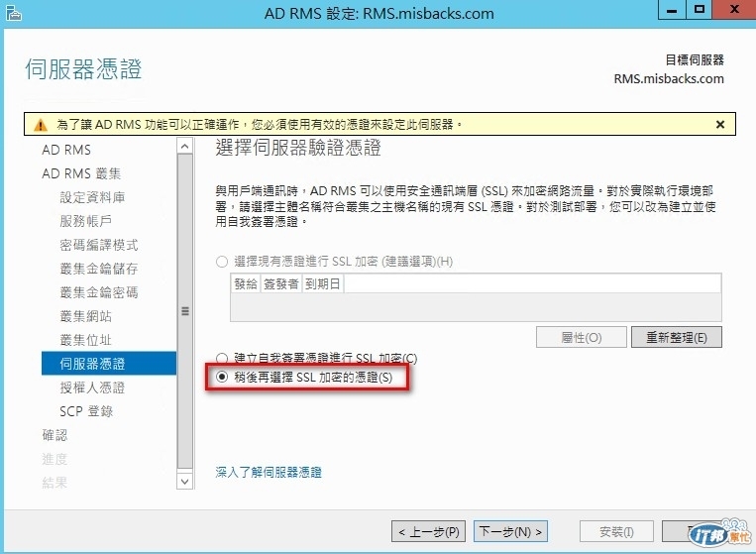The width and height of the screenshot is (756, 554).
Task: Go to the 設定資料庫 step
Action: 92,197
